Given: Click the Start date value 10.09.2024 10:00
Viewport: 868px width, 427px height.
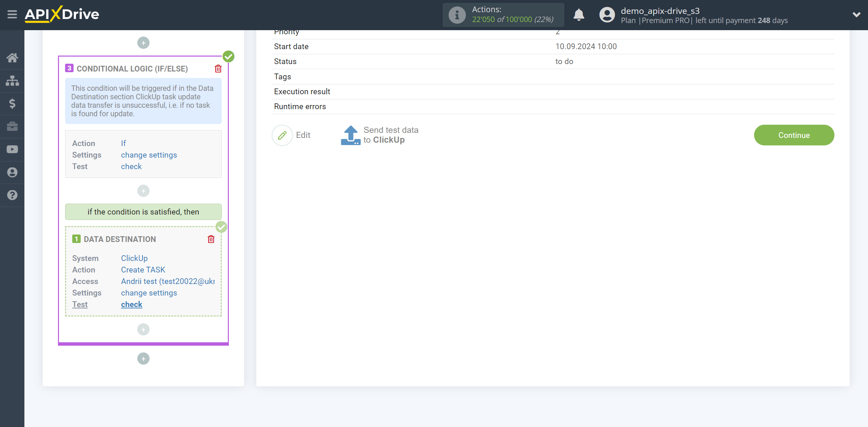Looking at the screenshot, I should (x=586, y=46).
